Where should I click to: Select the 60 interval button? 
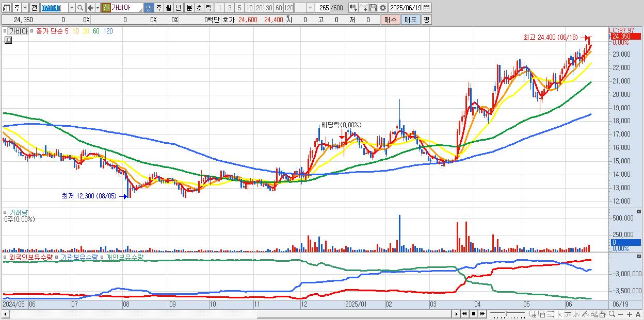tap(279, 8)
